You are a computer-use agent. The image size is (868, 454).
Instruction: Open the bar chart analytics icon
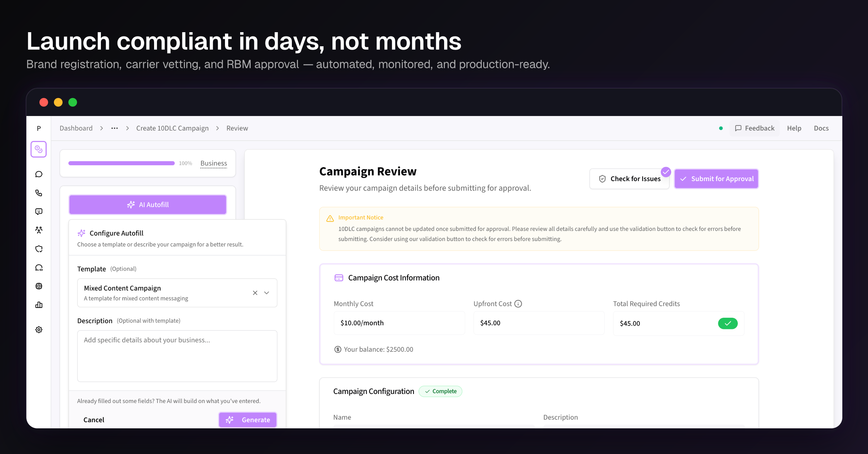[x=39, y=305]
